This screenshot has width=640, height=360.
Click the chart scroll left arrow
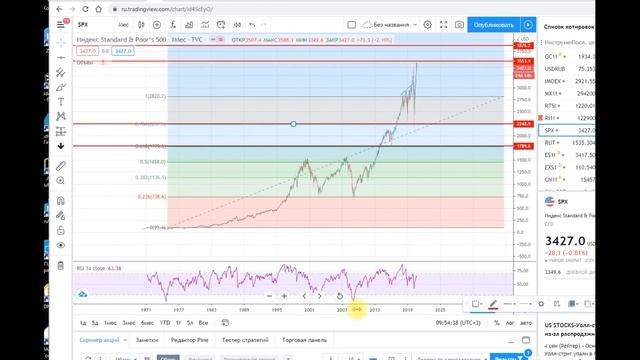click(304, 296)
